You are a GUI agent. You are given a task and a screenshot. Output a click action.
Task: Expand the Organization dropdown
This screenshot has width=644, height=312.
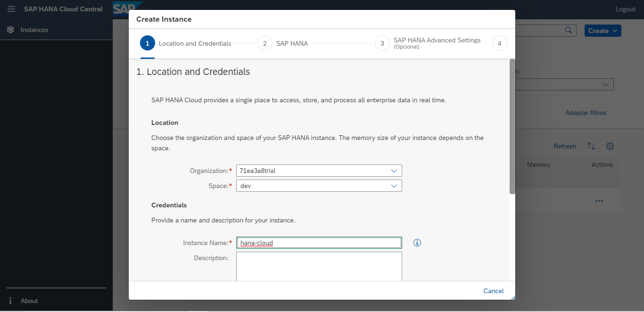pos(394,171)
